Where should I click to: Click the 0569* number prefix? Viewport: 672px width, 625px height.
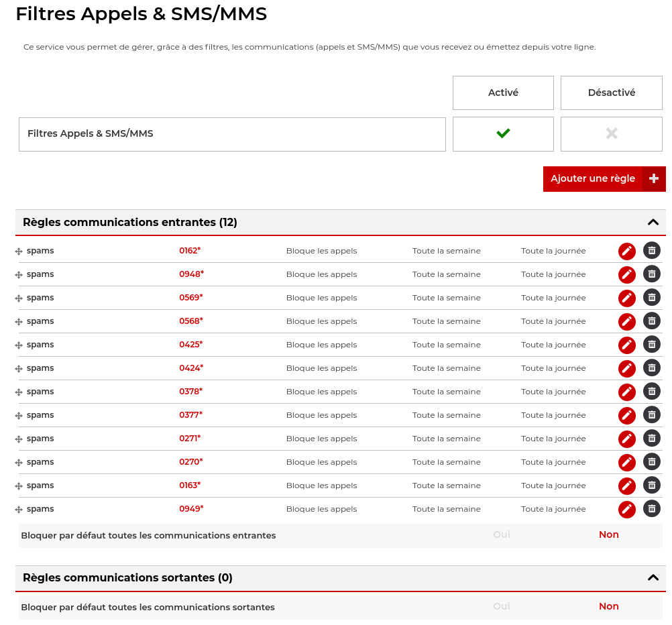[x=191, y=298]
